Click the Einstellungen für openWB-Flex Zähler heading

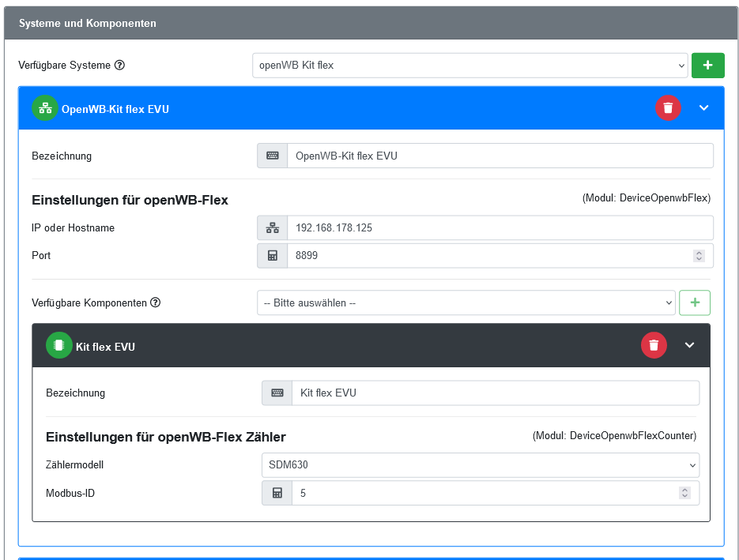click(x=166, y=437)
